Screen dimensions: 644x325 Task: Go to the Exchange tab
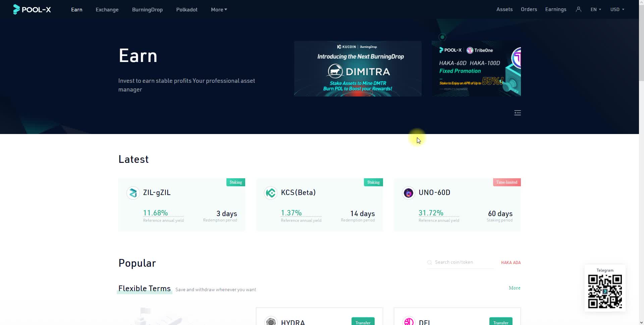[107, 10]
